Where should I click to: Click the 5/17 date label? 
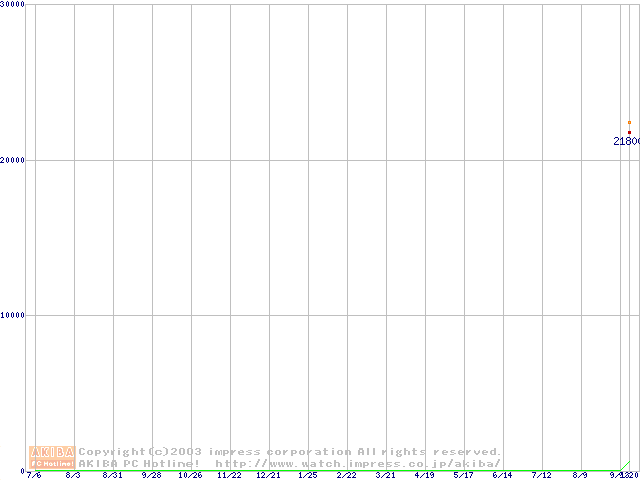click(x=463, y=476)
